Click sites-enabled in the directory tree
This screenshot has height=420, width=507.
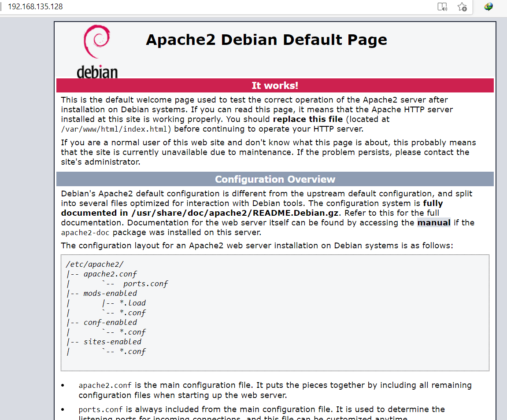point(112,342)
